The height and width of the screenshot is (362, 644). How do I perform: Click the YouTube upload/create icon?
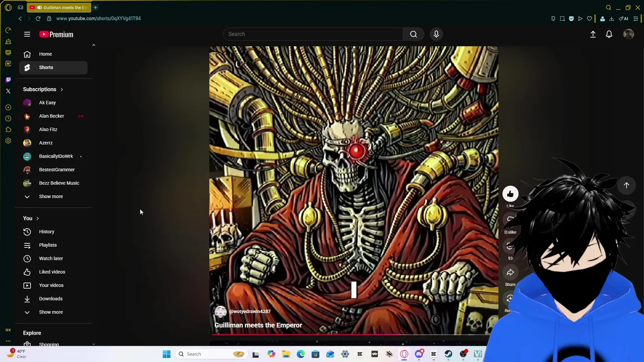(593, 34)
